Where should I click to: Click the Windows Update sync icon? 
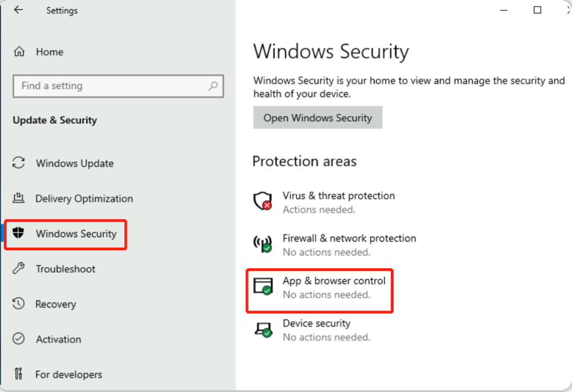18,163
